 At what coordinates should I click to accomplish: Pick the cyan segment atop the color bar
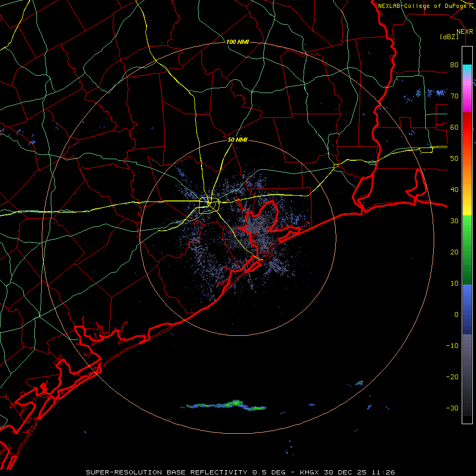click(467, 70)
